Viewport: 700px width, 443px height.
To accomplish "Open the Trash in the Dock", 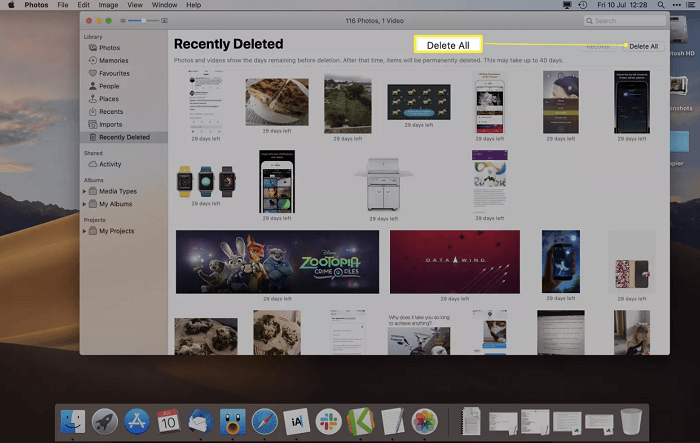I will pos(630,422).
